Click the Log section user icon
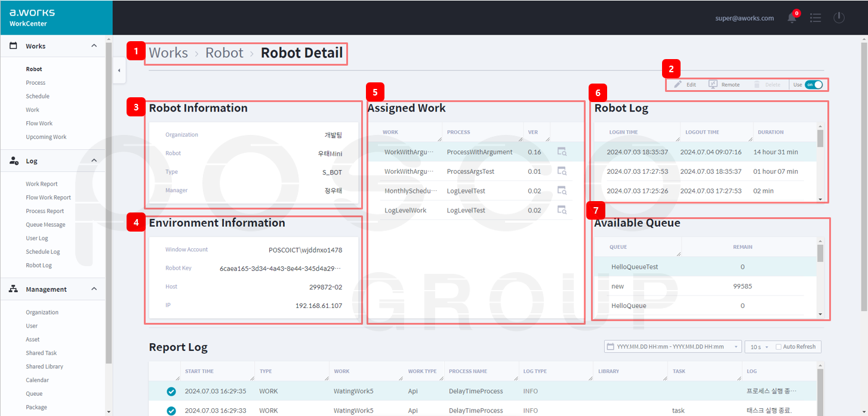Viewport: 868px width, 416px height. [14, 161]
